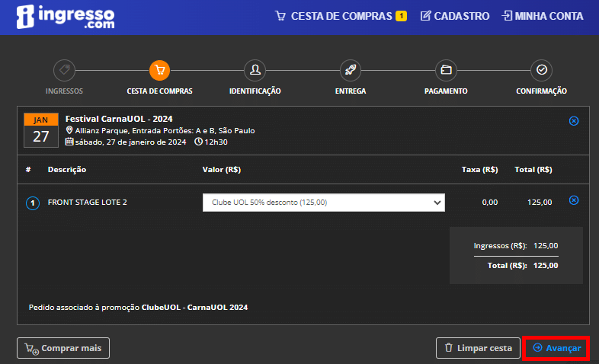Click the 12h30 time text
Viewport: 599px width, 364px height.
tap(216, 142)
